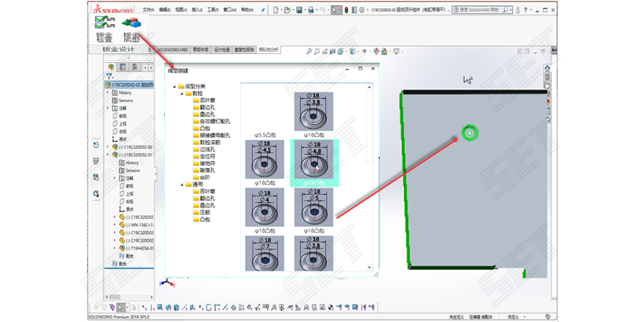Open SOLIDWORKS Resources in the task pane
644x322 pixels.
pos(547,68)
